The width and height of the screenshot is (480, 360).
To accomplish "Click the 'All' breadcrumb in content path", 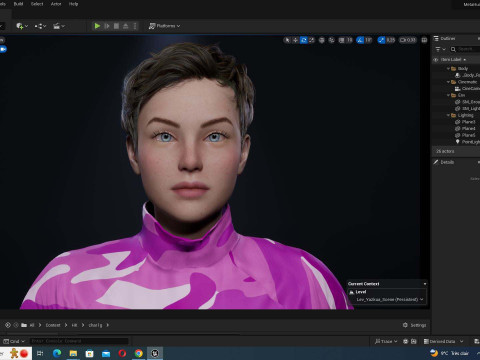I will pyautogui.click(x=32, y=325).
